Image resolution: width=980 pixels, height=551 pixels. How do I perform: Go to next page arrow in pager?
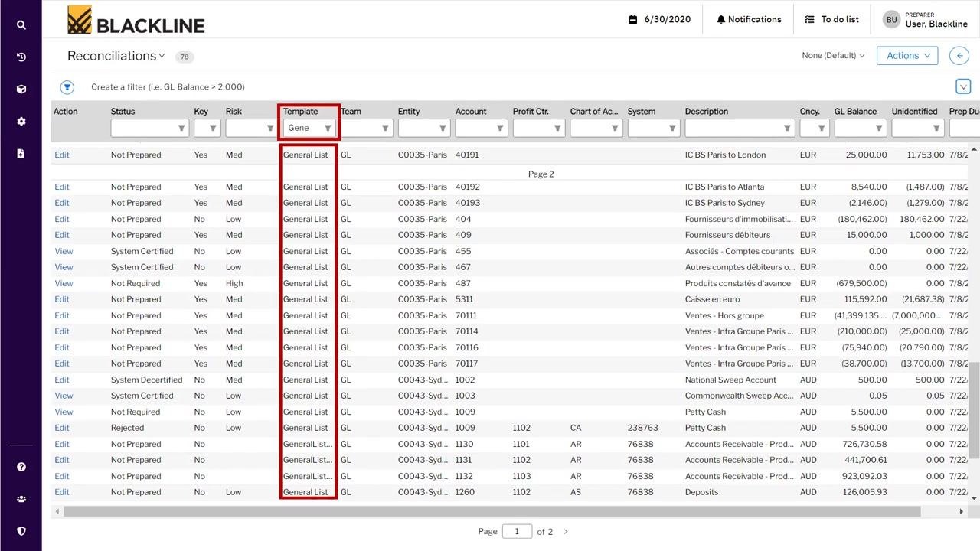(566, 531)
